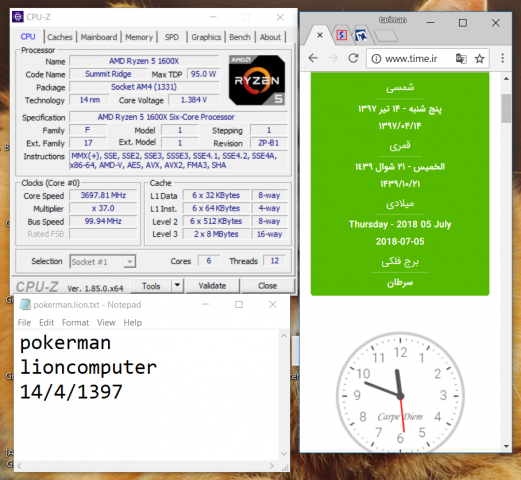The width and height of the screenshot is (521, 480).
Task: Open the About tab in CPU-Z
Action: click(x=270, y=37)
